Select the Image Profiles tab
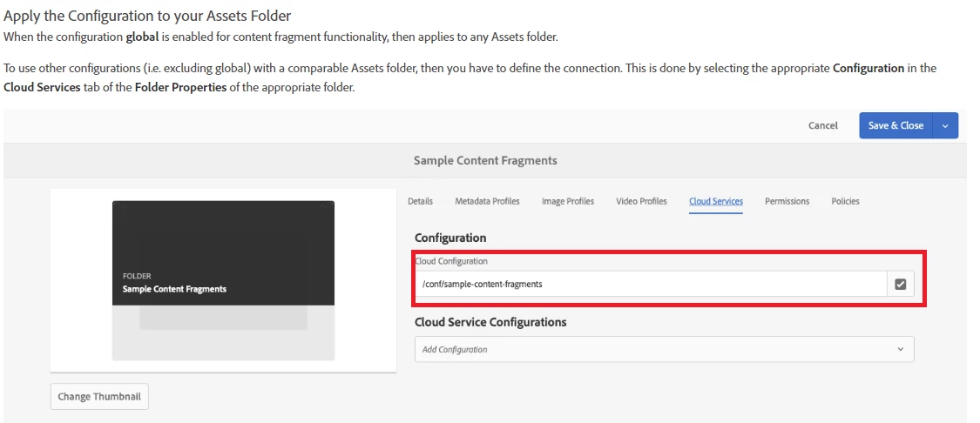Image resolution: width=980 pixels, height=423 pixels. pos(567,201)
